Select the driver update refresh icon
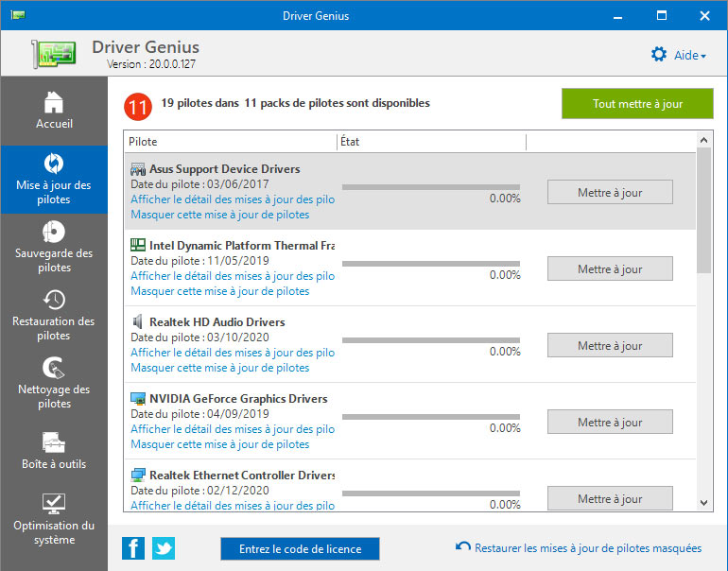728x571 pixels. 54,164
